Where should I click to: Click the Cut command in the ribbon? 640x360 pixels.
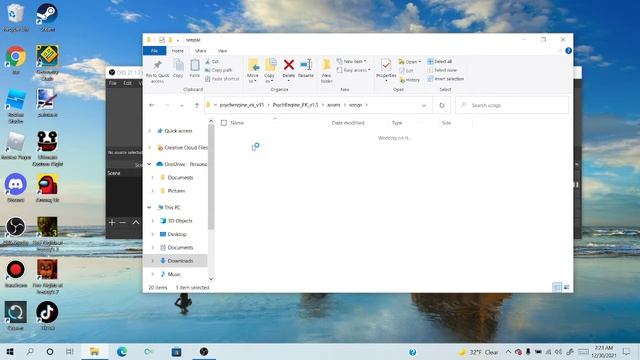point(212,61)
